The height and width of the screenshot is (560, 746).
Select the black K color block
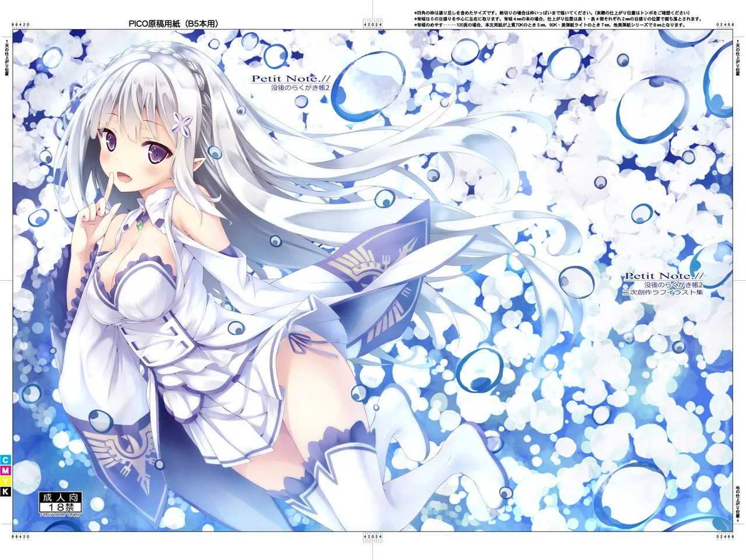[x=5, y=491]
